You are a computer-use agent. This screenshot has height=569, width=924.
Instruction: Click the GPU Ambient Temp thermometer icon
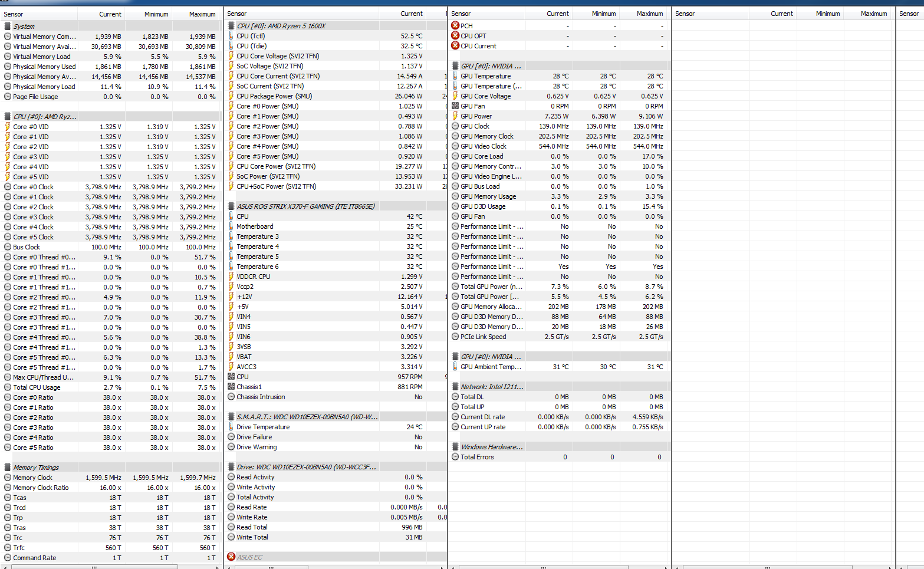(x=455, y=367)
